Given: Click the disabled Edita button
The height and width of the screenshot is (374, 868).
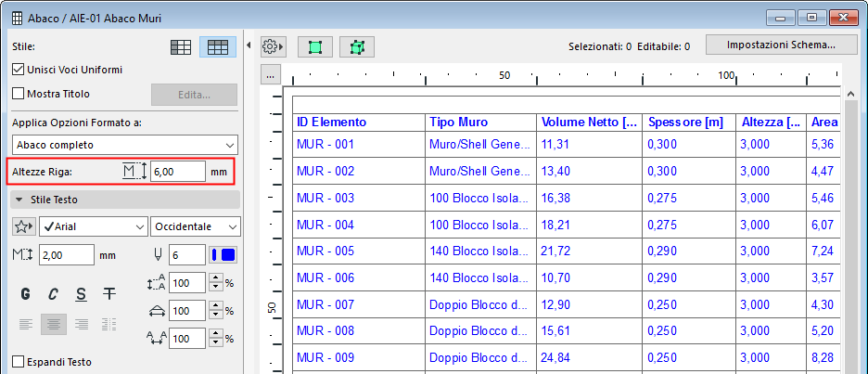Looking at the screenshot, I should coord(195,95).
